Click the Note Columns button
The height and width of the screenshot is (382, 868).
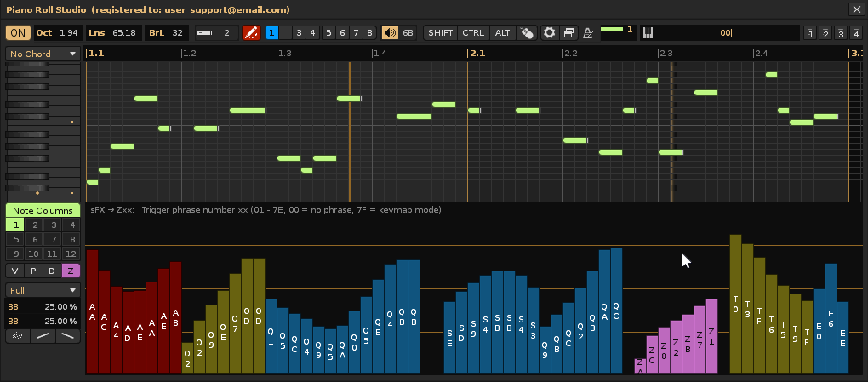pyautogui.click(x=43, y=210)
